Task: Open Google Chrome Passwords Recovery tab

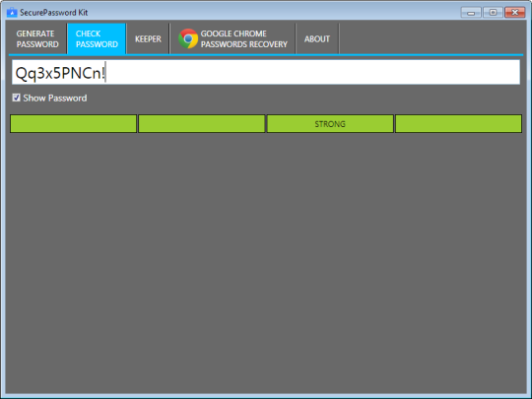Action: pyautogui.click(x=233, y=38)
